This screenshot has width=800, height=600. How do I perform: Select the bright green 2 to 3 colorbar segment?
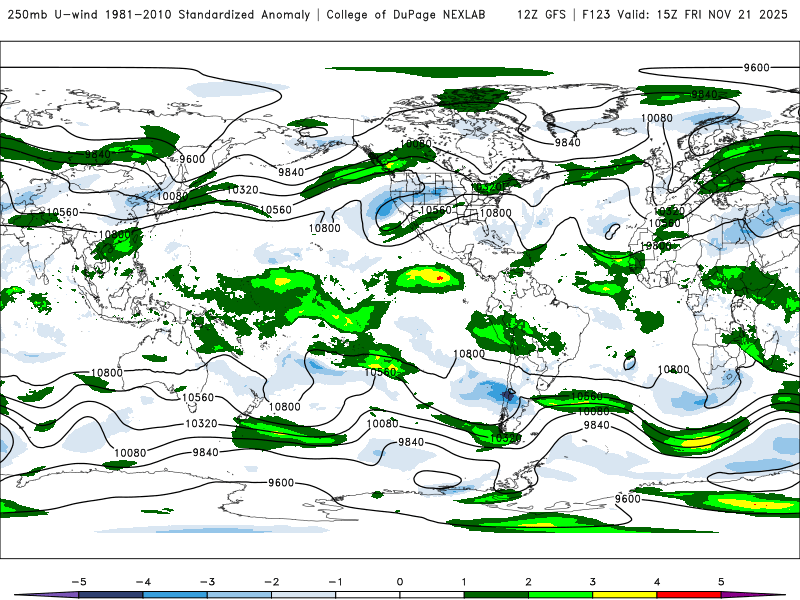561,595
